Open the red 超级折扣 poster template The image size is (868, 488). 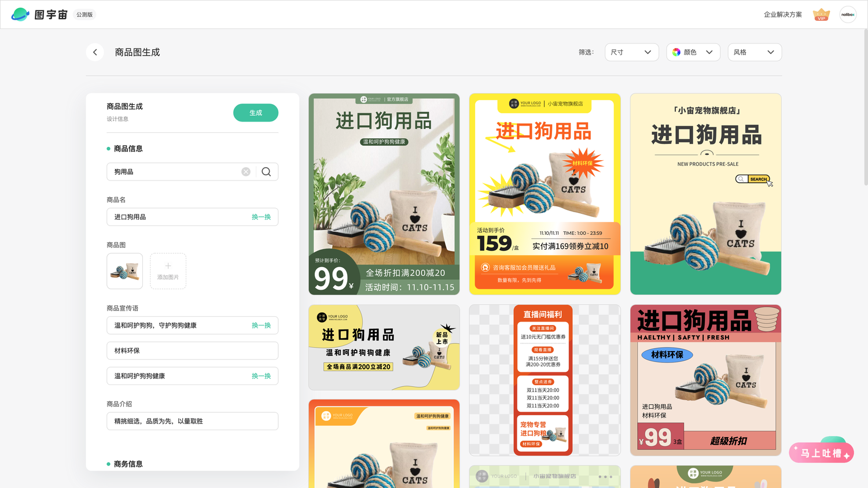[x=705, y=380]
